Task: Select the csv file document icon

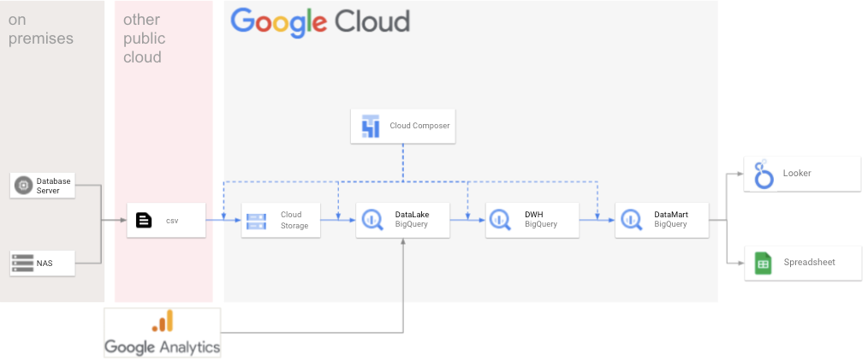Action: (144, 220)
